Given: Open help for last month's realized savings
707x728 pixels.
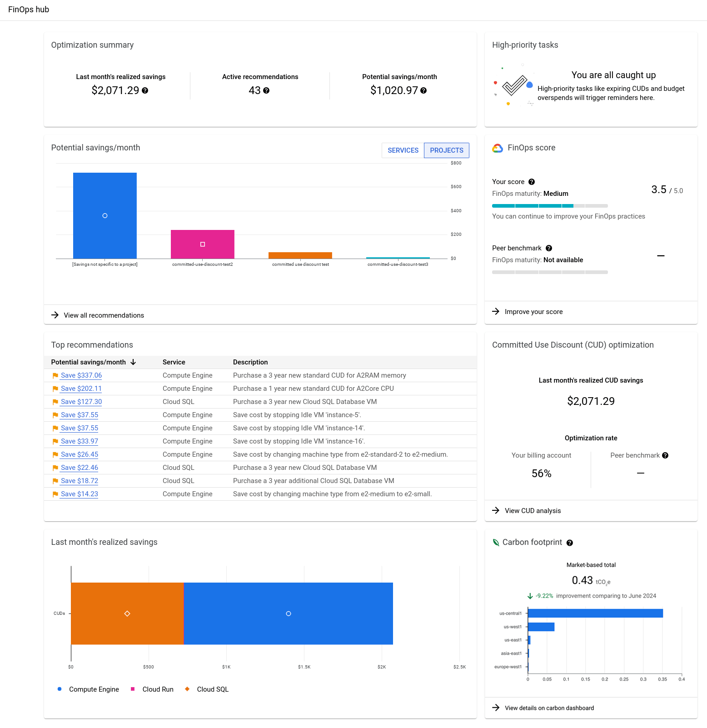Looking at the screenshot, I should point(145,90).
